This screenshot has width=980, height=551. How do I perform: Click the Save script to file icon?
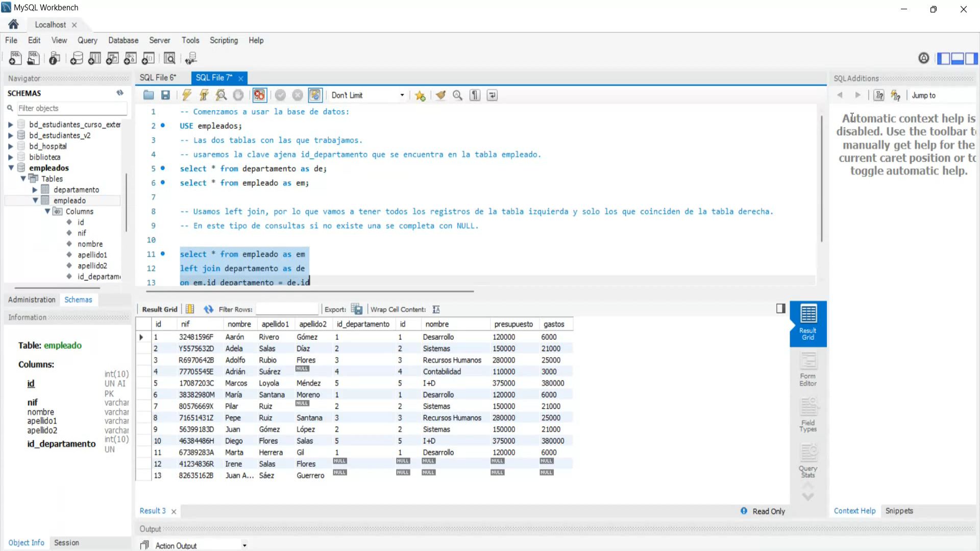(165, 95)
